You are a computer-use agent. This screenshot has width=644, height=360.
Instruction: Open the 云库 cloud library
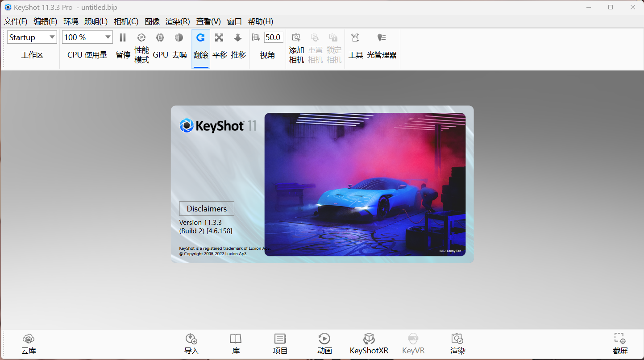tap(29, 343)
